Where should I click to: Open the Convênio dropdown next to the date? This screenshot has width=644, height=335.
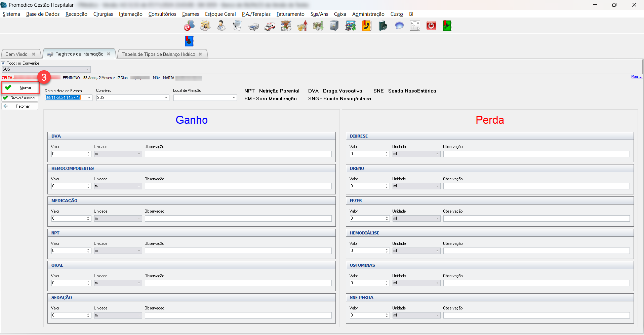[x=166, y=98]
